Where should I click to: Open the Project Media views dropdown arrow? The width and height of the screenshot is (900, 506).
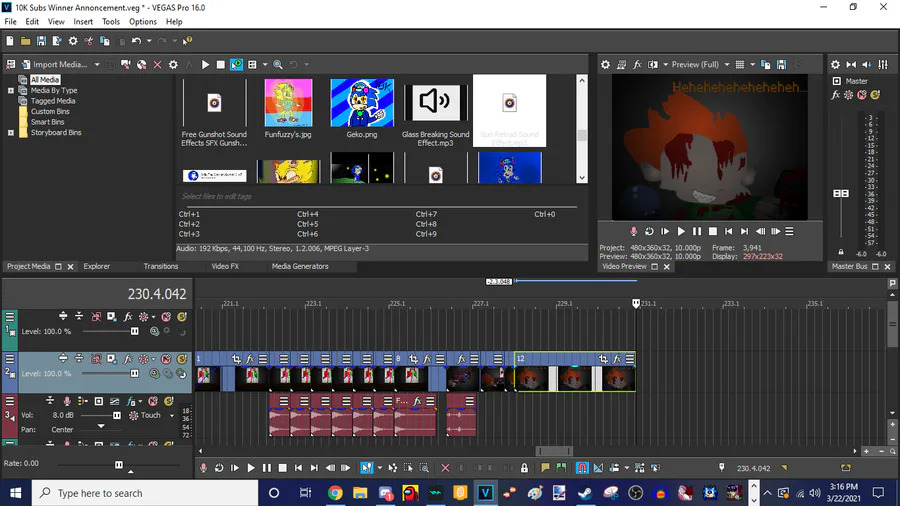[265, 65]
